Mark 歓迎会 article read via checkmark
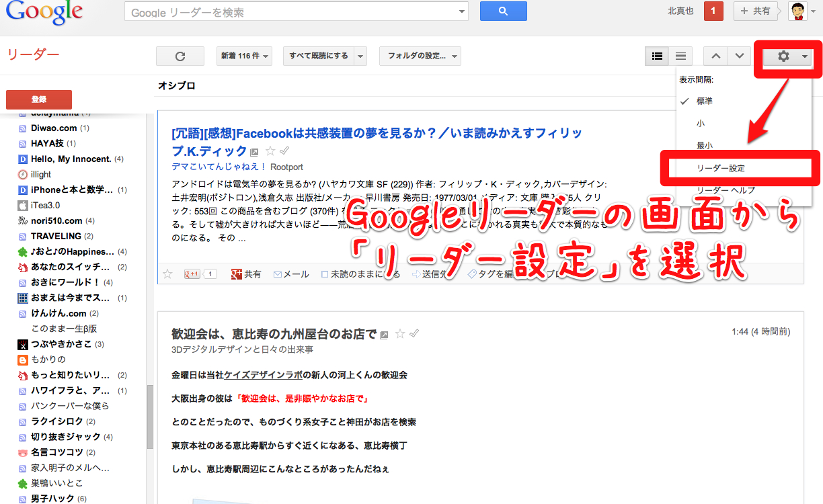The width and height of the screenshot is (823, 504). (x=415, y=334)
